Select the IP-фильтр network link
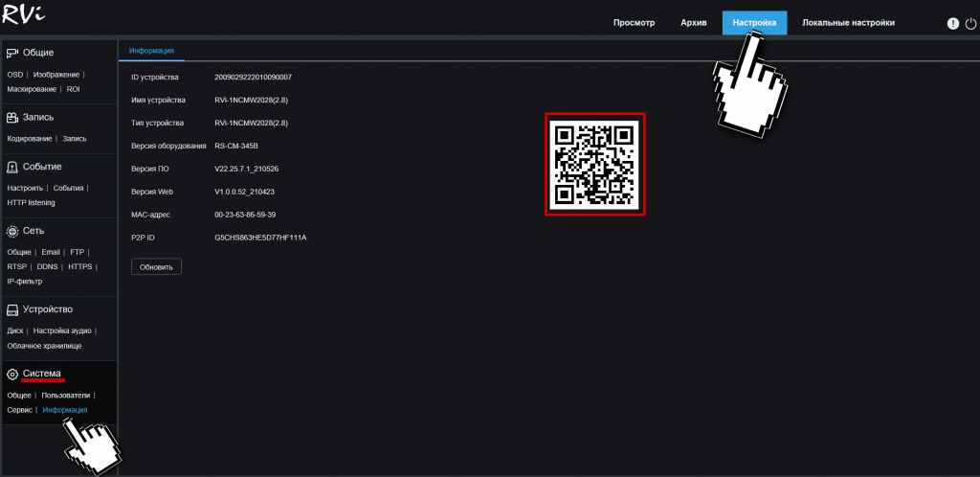 24,282
